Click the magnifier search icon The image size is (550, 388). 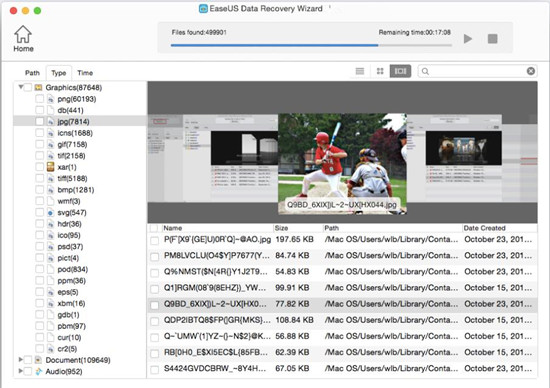pos(425,71)
